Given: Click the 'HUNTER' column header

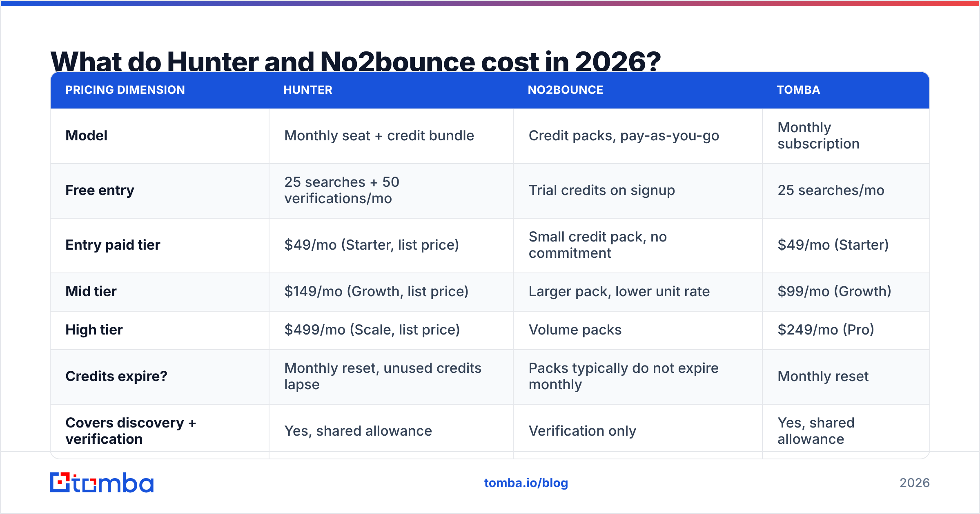Looking at the screenshot, I should tap(308, 90).
